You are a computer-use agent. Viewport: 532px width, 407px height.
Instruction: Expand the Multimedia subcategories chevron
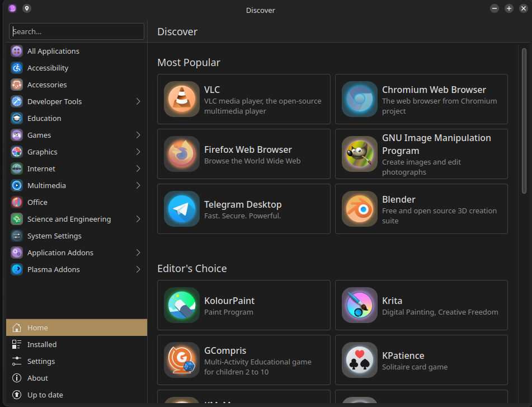[x=138, y=186]
